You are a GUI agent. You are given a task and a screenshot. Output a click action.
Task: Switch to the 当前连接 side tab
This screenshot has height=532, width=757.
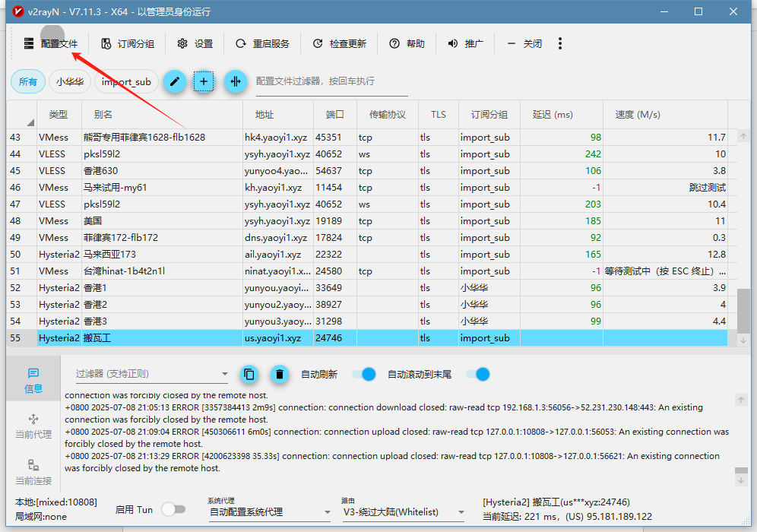[x=33, y=473]
